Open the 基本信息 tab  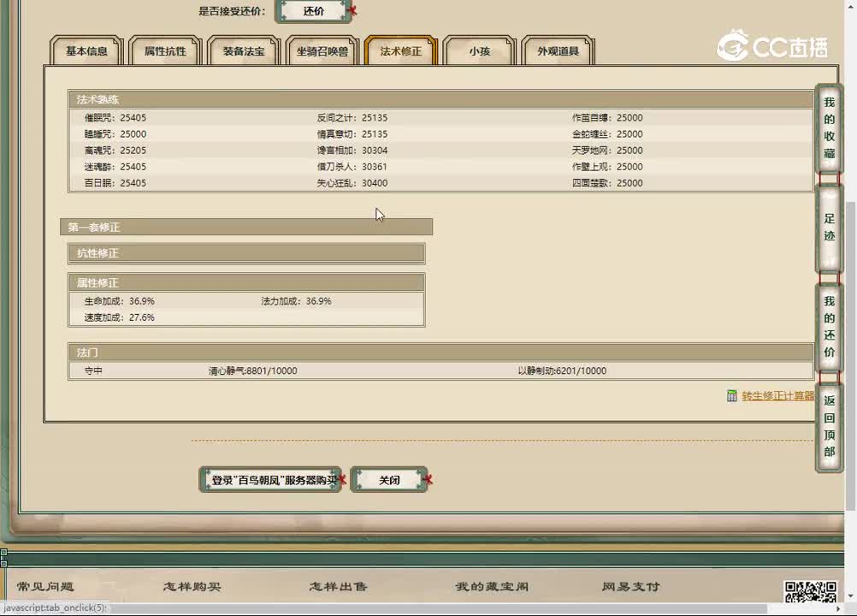tap(87, 51)
